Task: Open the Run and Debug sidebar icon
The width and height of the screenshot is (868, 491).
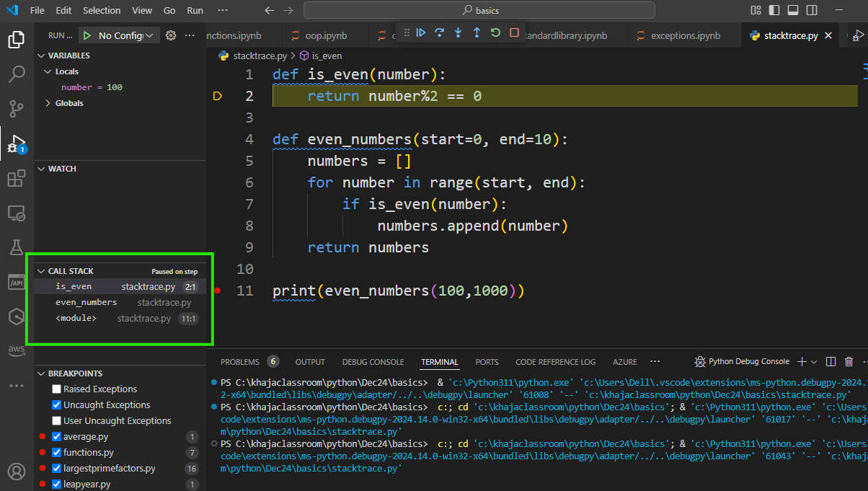Action: click(16, 143)
